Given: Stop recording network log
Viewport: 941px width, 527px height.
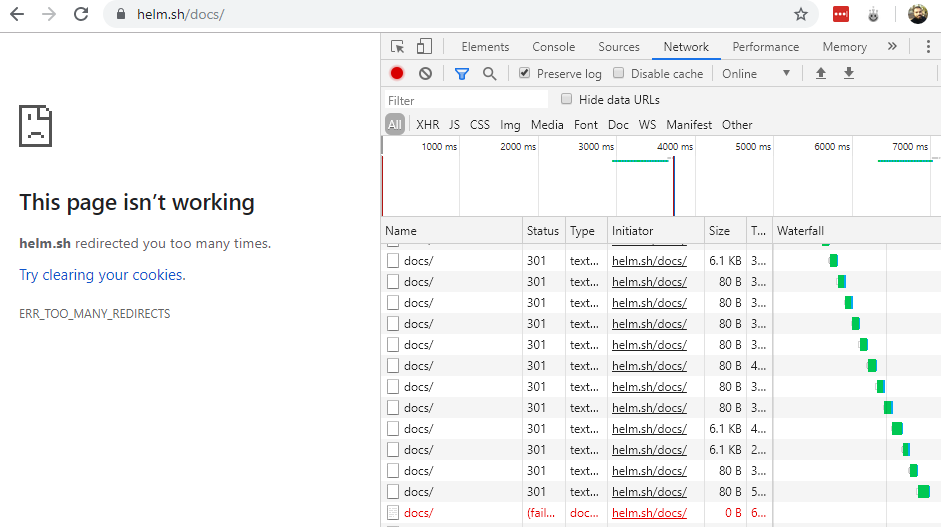Looking at the screenshot, I should [x=397, y=73].
